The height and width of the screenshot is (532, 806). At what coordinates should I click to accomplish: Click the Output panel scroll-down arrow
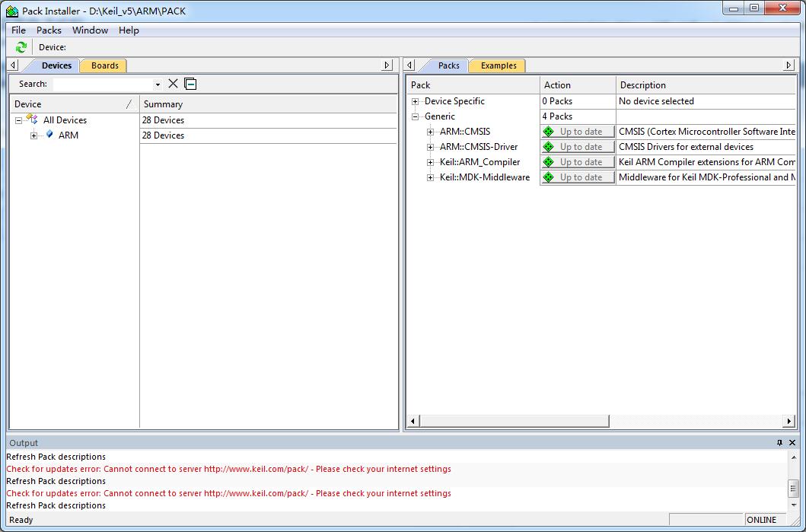[793, 505]
